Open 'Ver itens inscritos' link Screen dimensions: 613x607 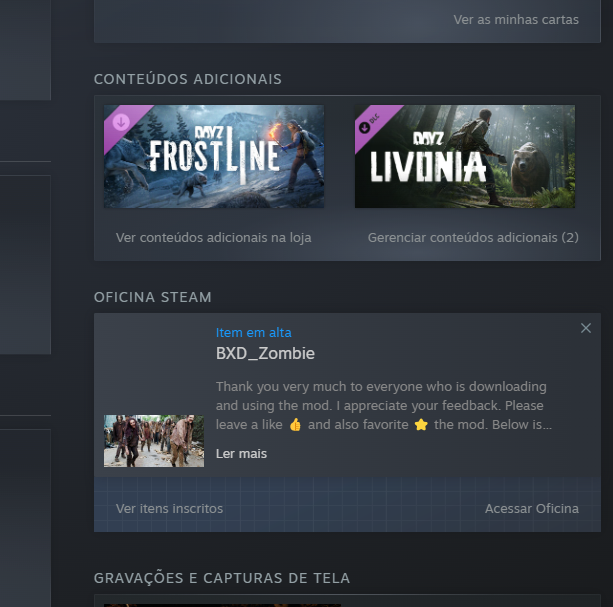pos(169,509)
